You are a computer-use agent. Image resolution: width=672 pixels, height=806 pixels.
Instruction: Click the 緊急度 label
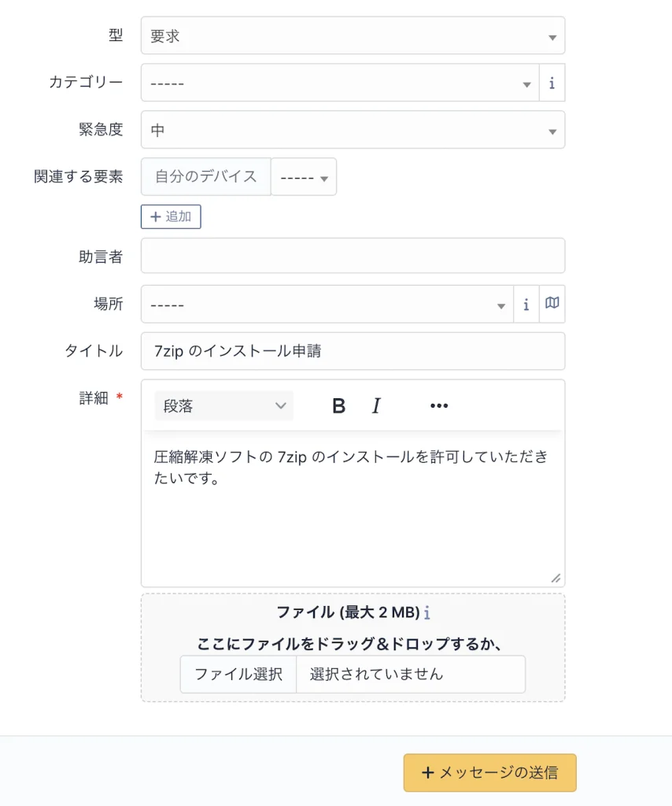[x=101, y=130]
